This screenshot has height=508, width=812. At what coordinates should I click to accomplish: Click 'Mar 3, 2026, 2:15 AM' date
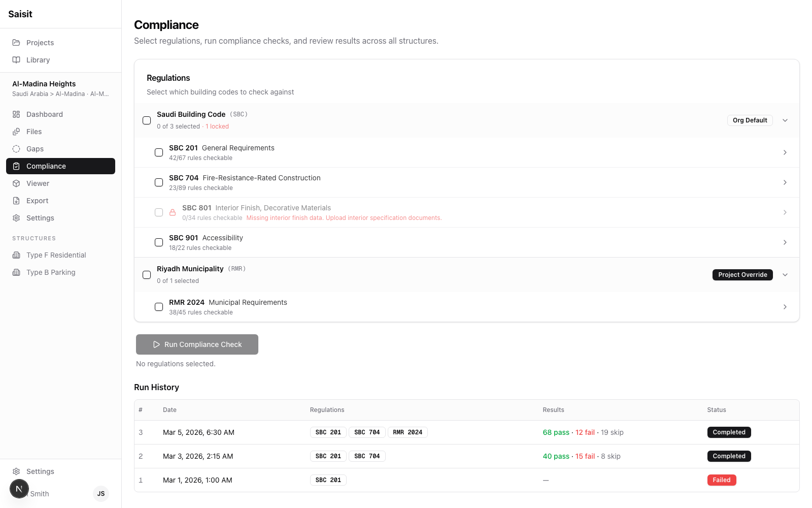[x=198, y=456]
